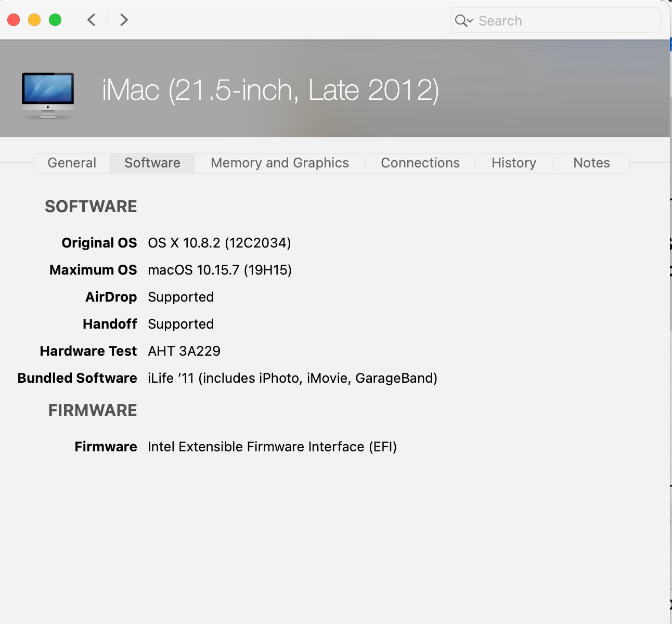
Task: Click the 'AirDrop' label
Action: point(111,297)
